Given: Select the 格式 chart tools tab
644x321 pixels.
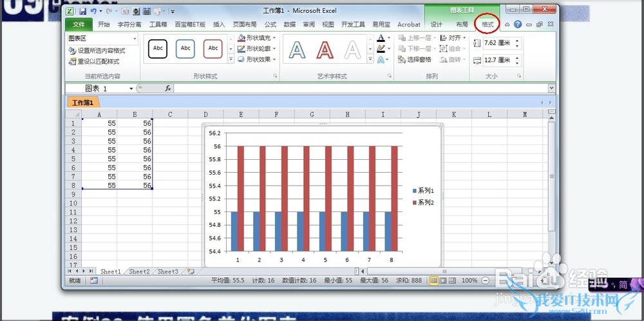Looking at the screenshot, I should (488, 24).
